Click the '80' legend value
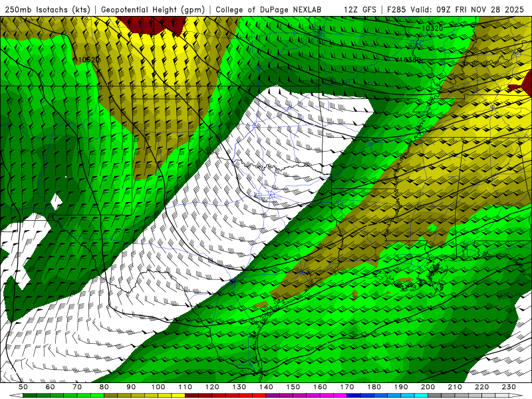The image size is (532, 399). (104, 387)
